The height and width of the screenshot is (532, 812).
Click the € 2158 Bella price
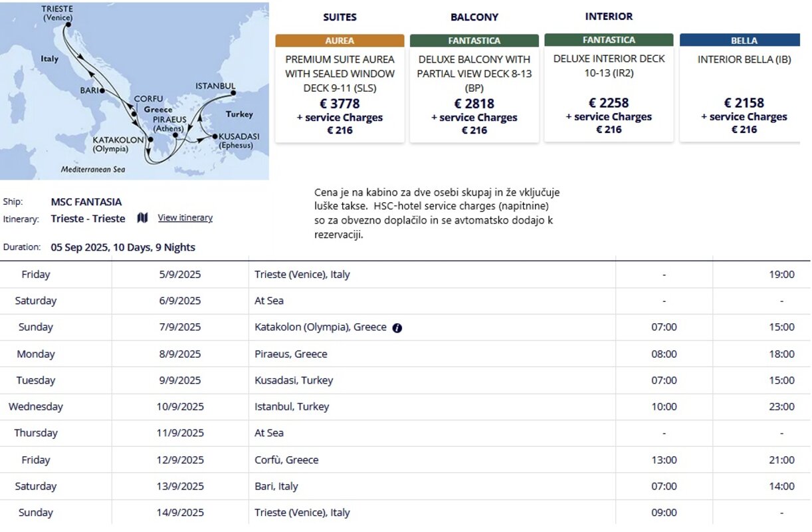tap(744, 103)
